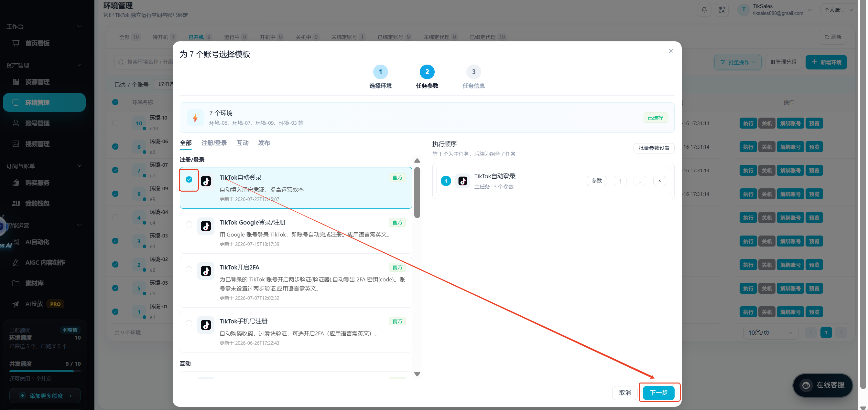Viewport: 868px width, 410px height.
Task: Click 添加更多额度 button
Action: pos(45,395)
